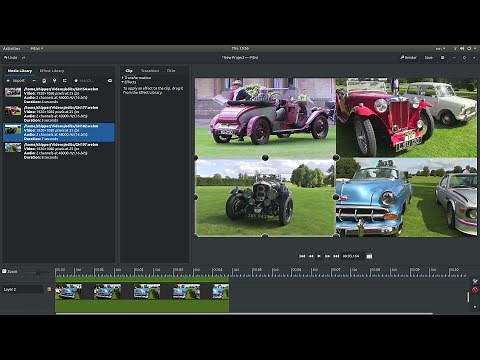
Task: Click the purple vintage car video in the viewer
Action: click(265, 118)
